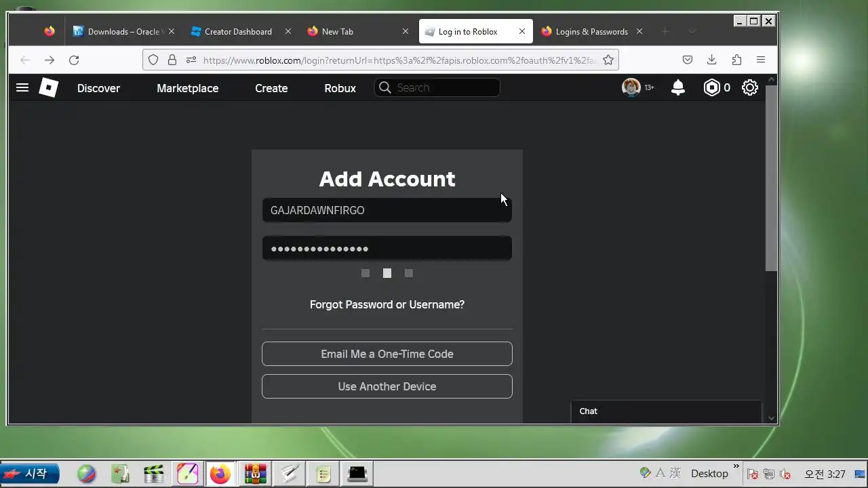868x488 pixels.
Task: Close the New Tab tab
Action: point(406,31)
